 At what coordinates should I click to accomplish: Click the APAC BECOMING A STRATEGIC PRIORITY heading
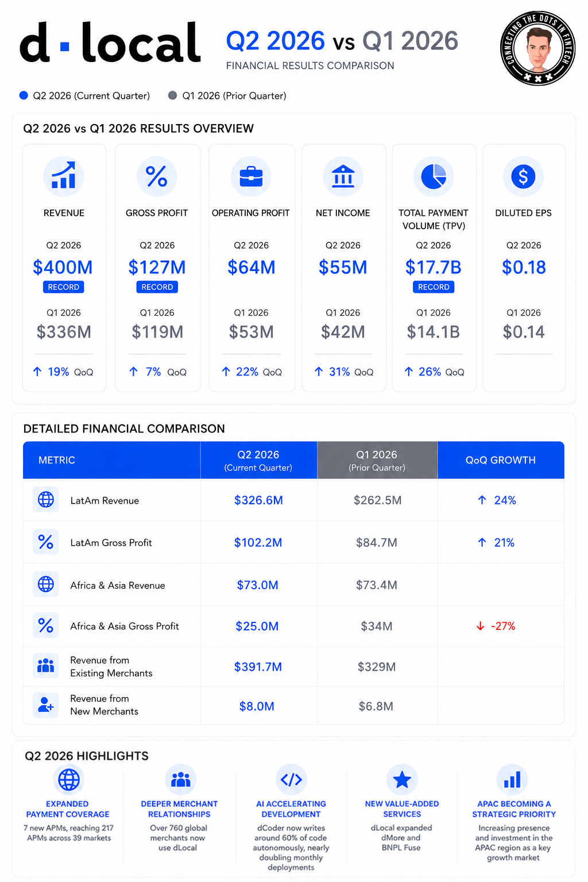(514, 809)
